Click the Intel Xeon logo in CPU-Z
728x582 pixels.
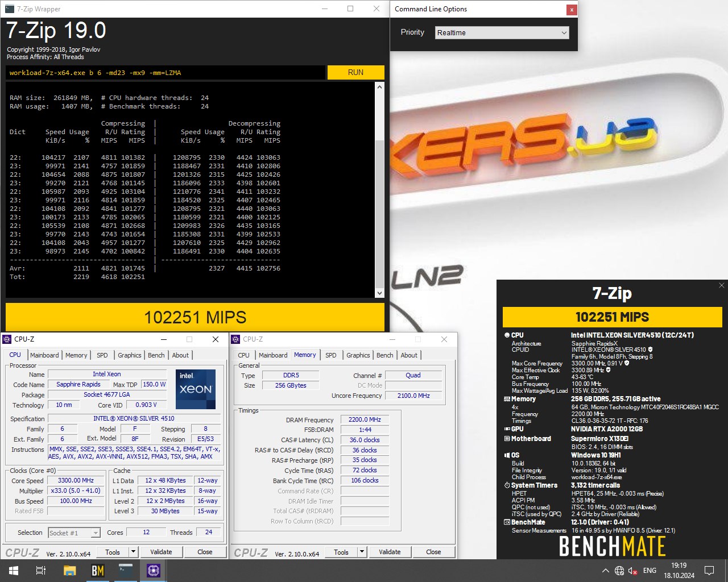[x=196, y=389]
